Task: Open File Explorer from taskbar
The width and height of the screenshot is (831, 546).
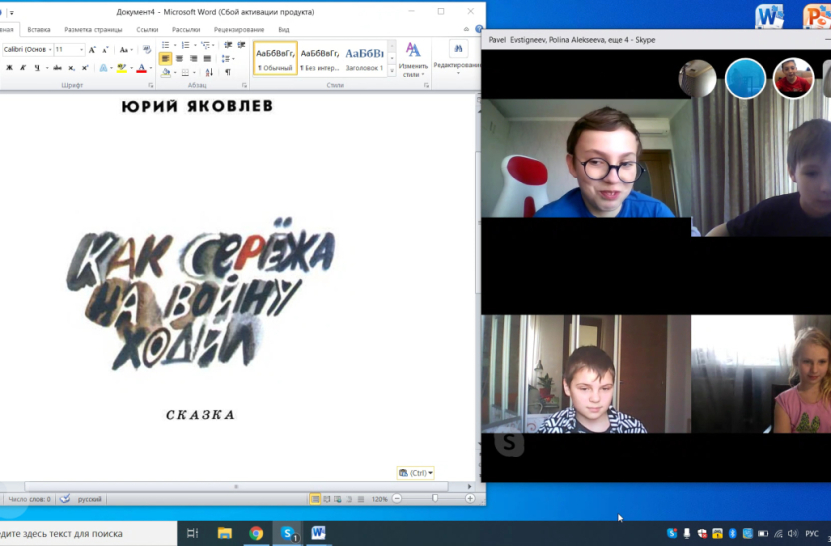Action: 225,533
